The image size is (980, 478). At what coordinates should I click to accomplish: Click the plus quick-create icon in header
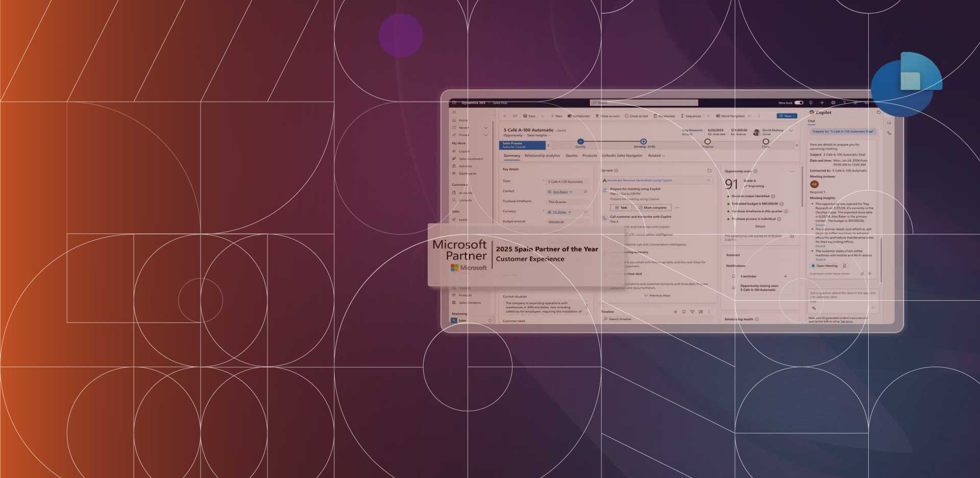pos(822,103)
